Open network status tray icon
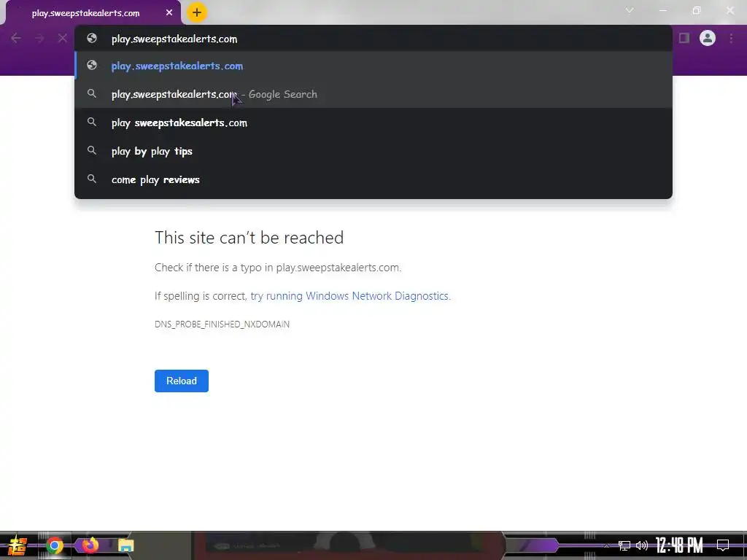Screen dimensions: 747x560 point(624,545)
